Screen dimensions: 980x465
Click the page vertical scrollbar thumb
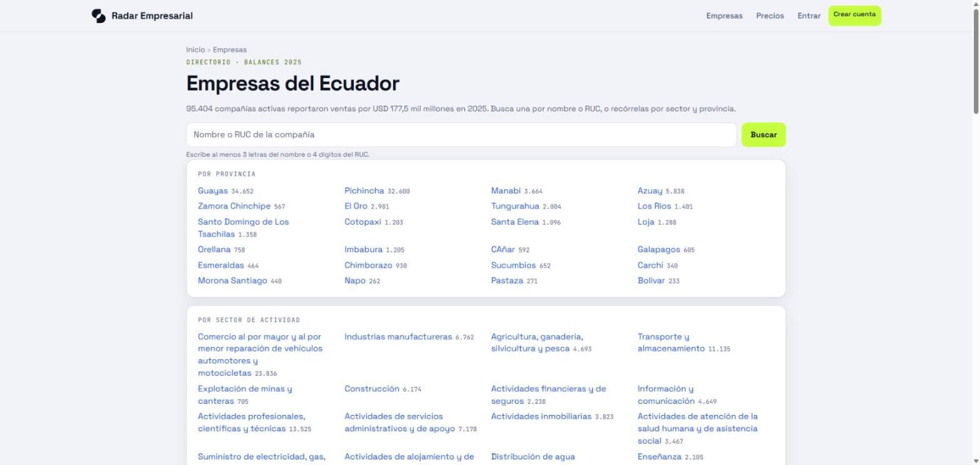click(x=975, y=61)
